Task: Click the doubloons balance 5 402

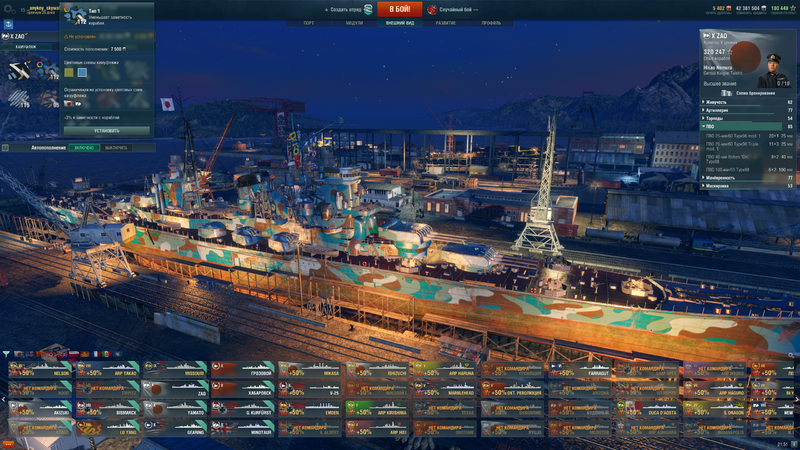Action: point(721,9)
